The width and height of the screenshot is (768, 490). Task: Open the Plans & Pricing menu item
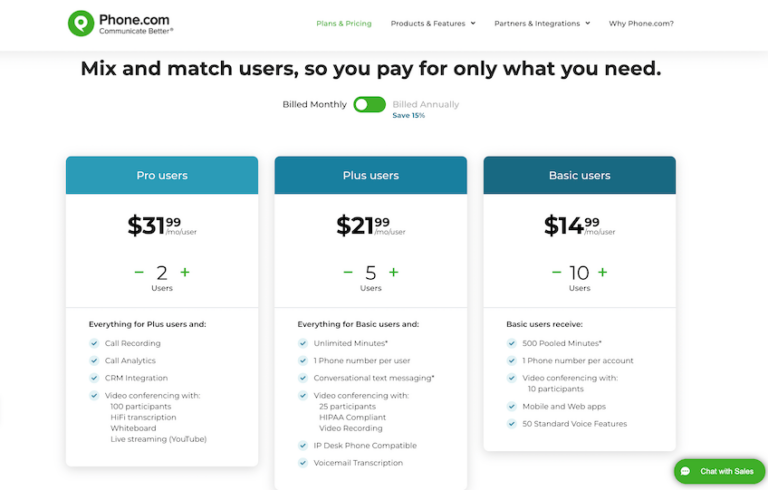pos(343,23)
